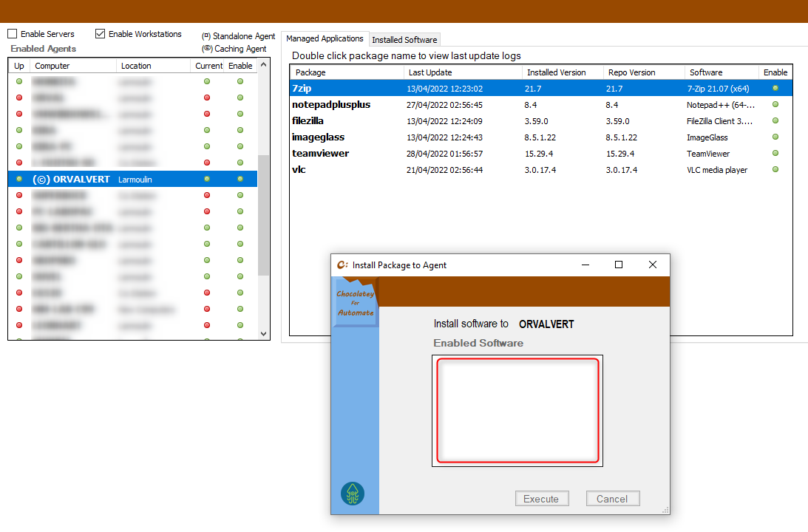
Task: Click the TeamViewer software cell
Action: (708, 154)
